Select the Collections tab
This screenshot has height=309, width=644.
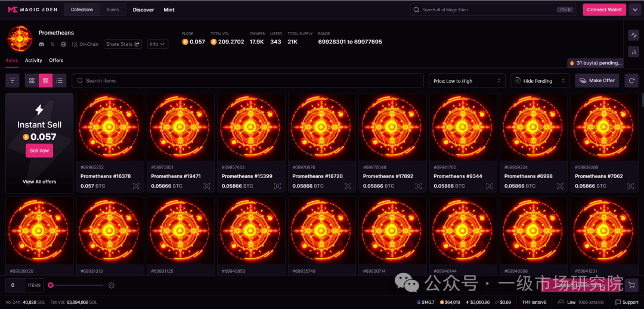coord(82,10)
